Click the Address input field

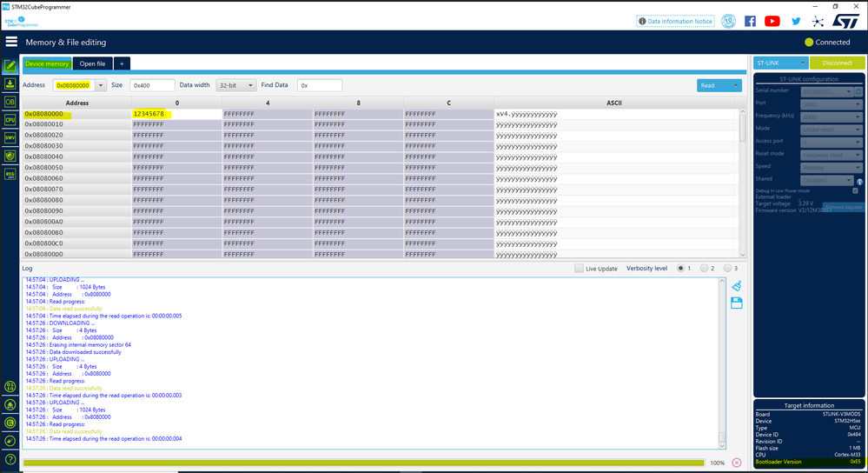[x=74, y=85]
